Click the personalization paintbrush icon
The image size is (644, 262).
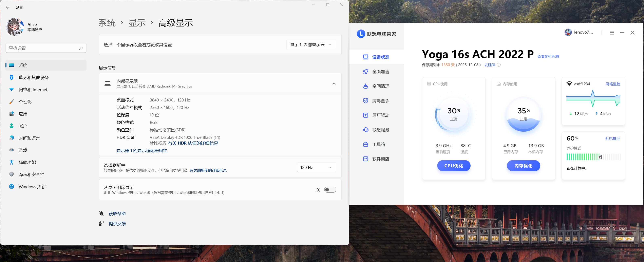(12, 101)
